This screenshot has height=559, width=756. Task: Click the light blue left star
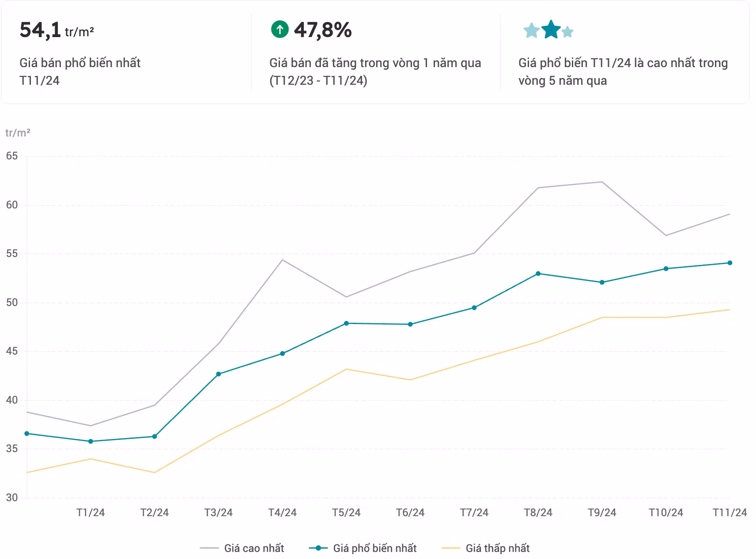click(531, 31)
